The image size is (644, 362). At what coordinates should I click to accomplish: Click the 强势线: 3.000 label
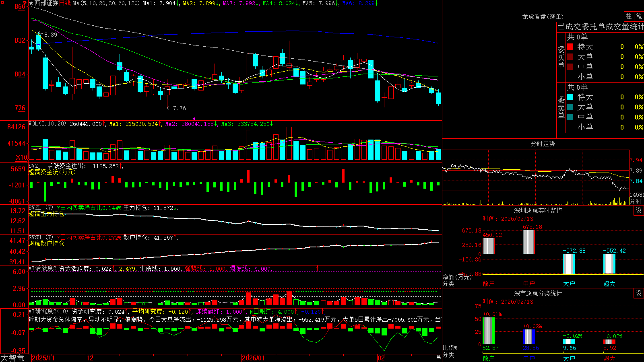pyautogui.click(x=205, y=268)
